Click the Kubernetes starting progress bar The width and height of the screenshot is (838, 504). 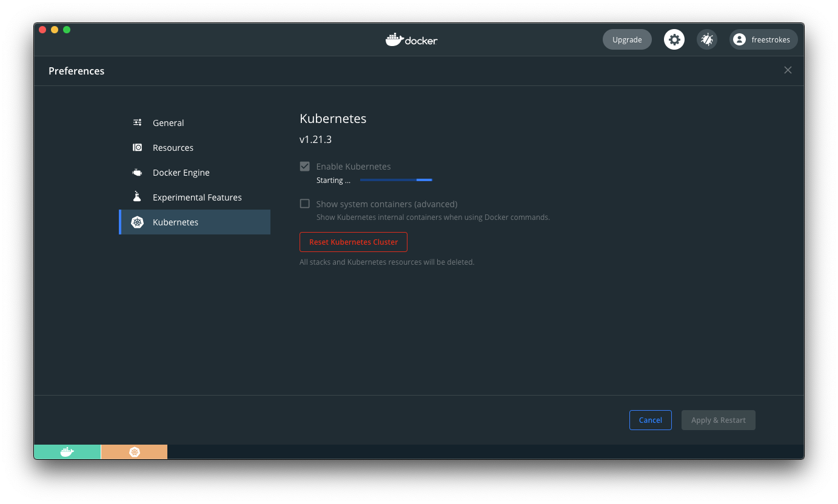[396, 180]
